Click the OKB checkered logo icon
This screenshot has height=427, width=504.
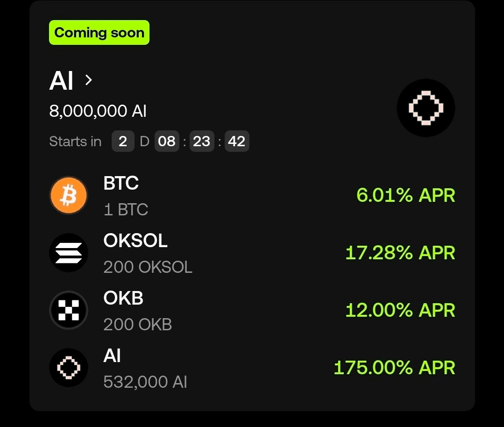click(x=69, y=310)
